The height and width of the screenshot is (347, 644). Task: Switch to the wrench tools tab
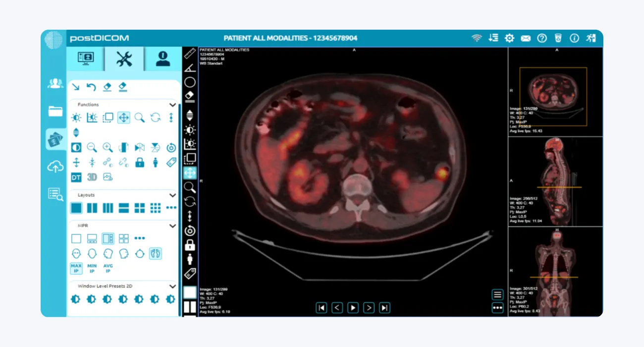click(x=124, y=58)
